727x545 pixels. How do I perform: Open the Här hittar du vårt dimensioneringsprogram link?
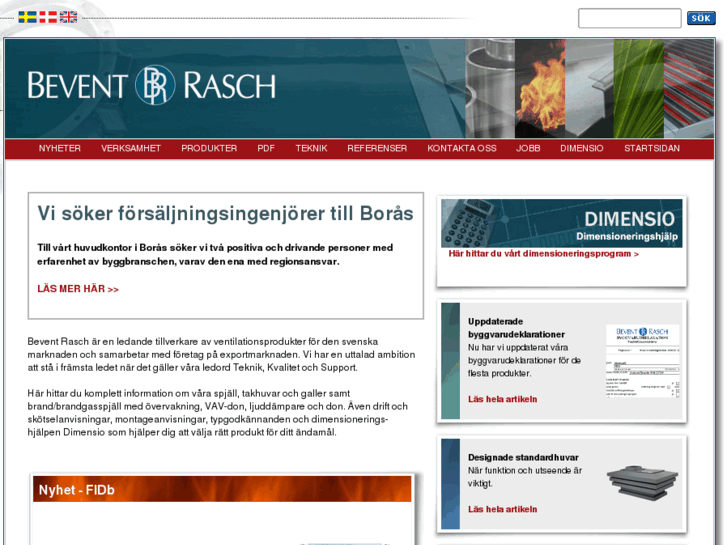543,254
